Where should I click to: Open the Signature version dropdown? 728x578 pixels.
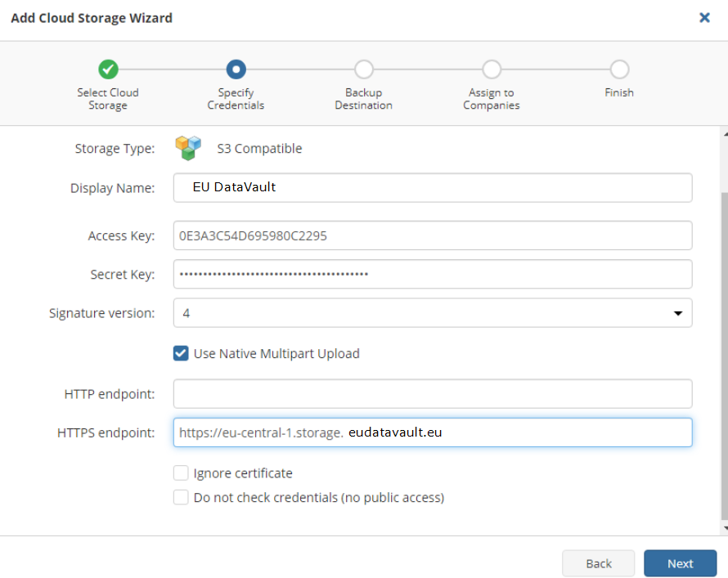(433, 313)
